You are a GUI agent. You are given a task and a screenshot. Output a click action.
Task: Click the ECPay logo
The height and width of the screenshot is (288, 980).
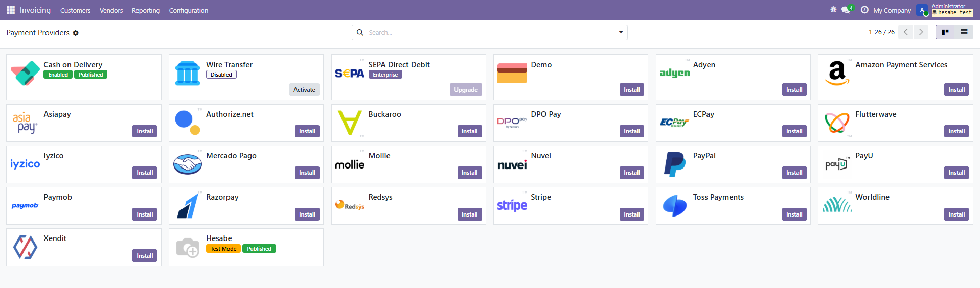click(675, 123)
